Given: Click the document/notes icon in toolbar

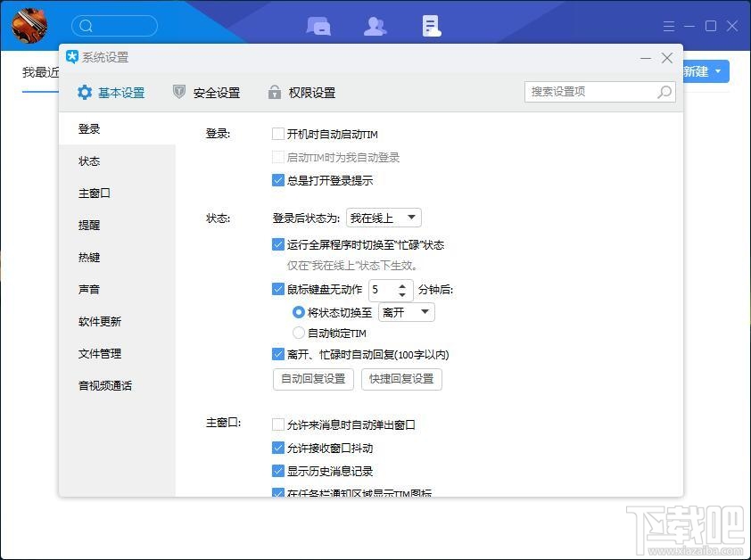Looking at the screenshot, I should point(431,26).
